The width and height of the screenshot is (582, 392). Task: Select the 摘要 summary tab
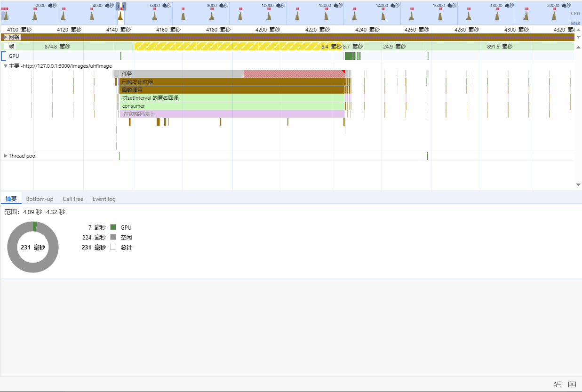11,199
